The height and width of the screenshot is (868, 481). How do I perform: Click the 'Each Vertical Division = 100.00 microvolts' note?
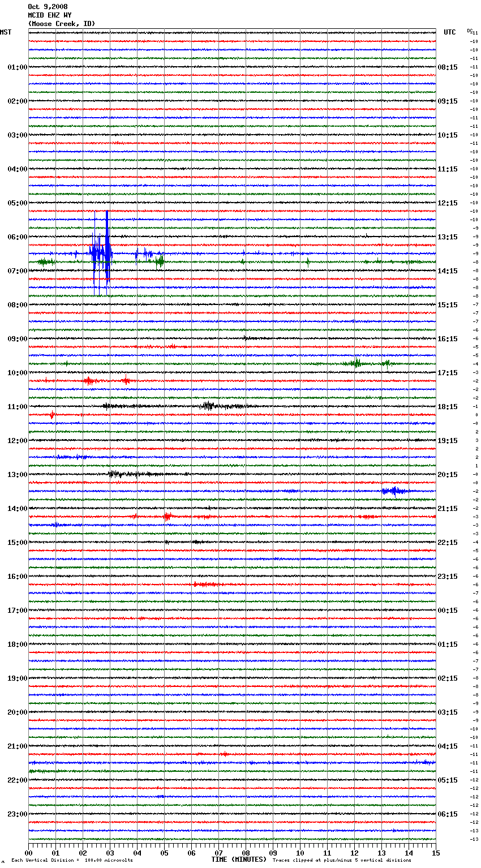click(72, 861)
